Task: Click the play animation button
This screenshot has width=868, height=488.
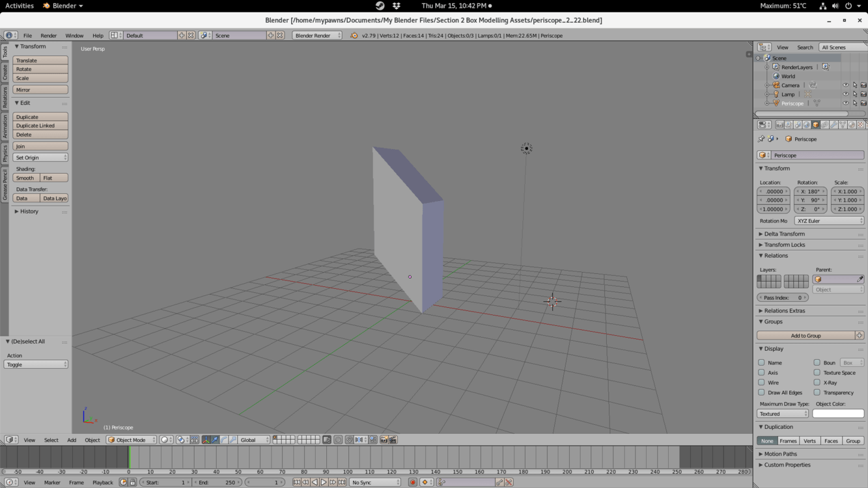Action: coord(324,482)
